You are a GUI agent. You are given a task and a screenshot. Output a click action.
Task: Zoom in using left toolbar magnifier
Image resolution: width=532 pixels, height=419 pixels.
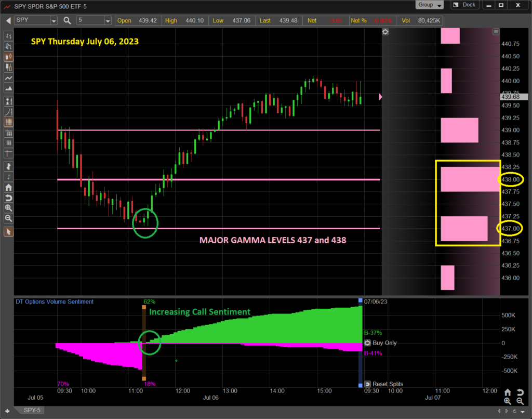pos(8,208)
